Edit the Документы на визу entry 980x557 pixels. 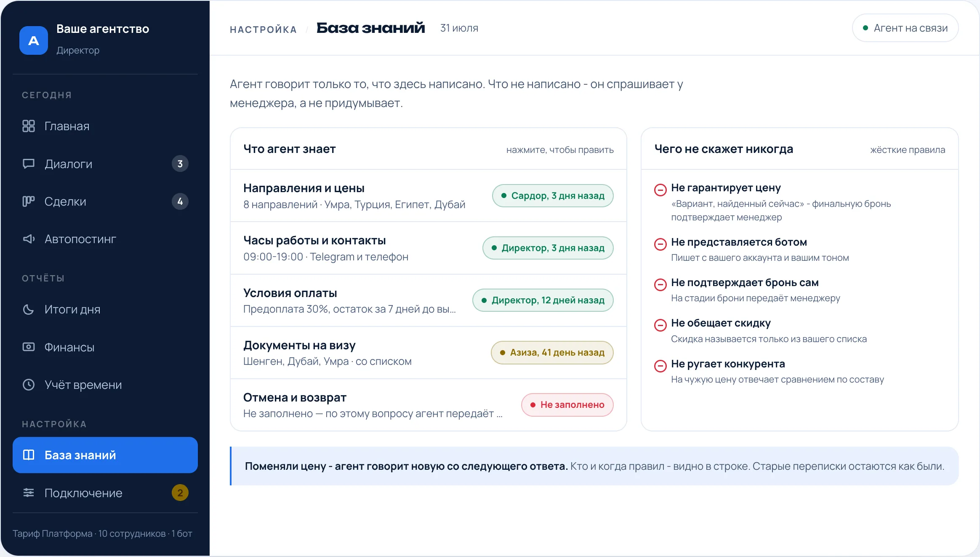(429, 353)
